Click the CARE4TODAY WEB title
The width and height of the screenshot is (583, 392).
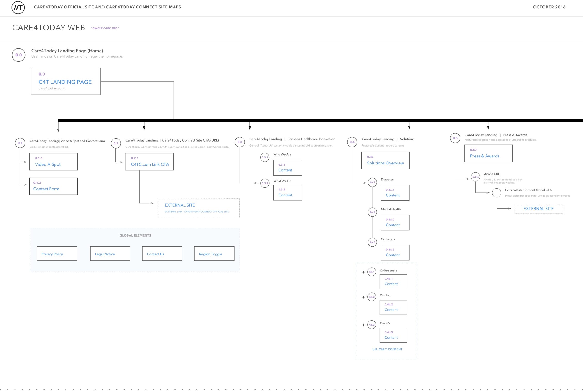[49, 28]
